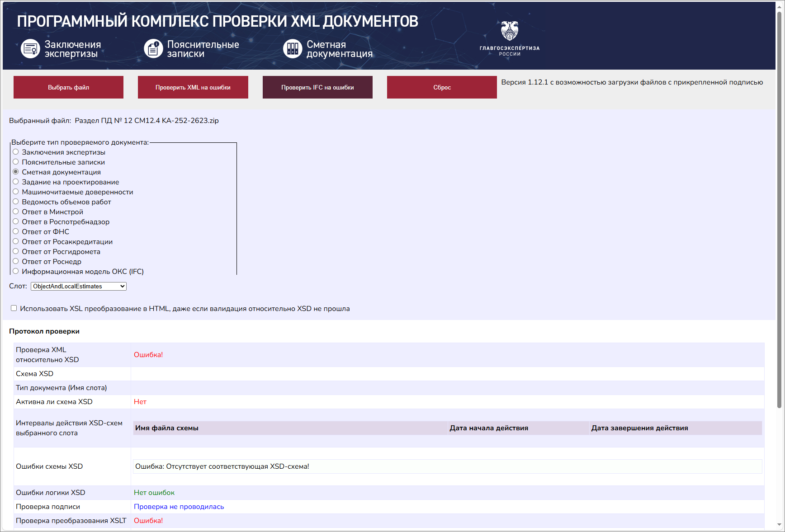Choose Задание на проектирование document type
This screenshot has height=532, width=785.
tap(16, 181)
